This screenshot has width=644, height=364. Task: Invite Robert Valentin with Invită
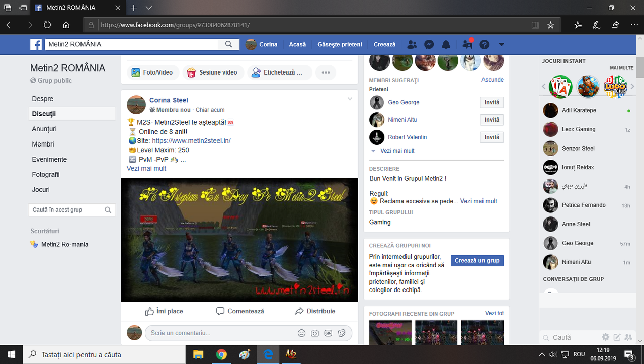pyautogui.click(x=492, y=137)
